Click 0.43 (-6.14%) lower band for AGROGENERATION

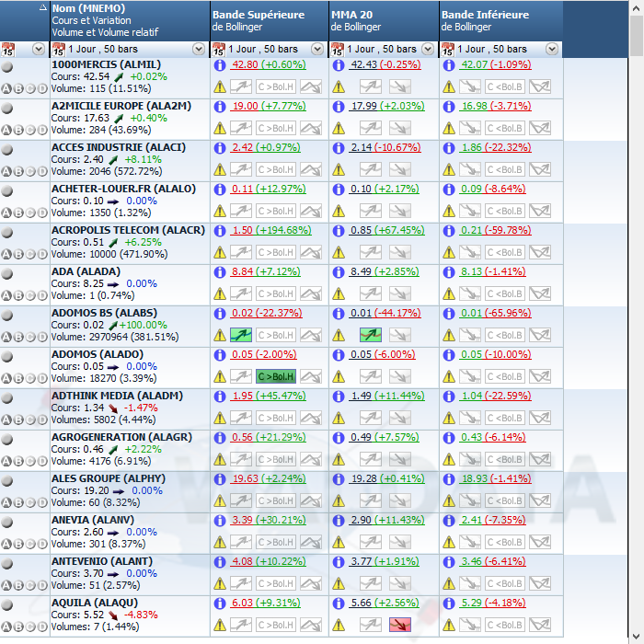pos(492,437)
